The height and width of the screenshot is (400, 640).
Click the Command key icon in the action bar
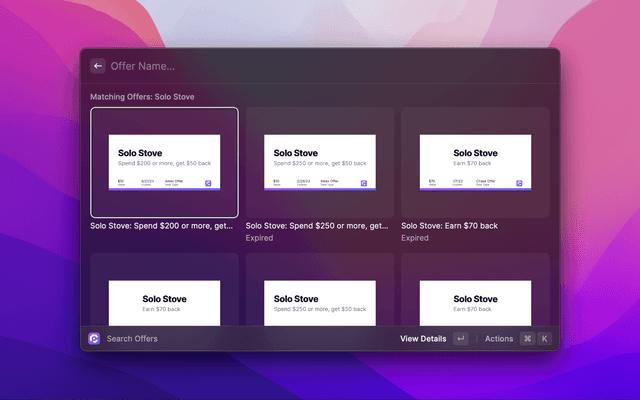click(527, 339)
